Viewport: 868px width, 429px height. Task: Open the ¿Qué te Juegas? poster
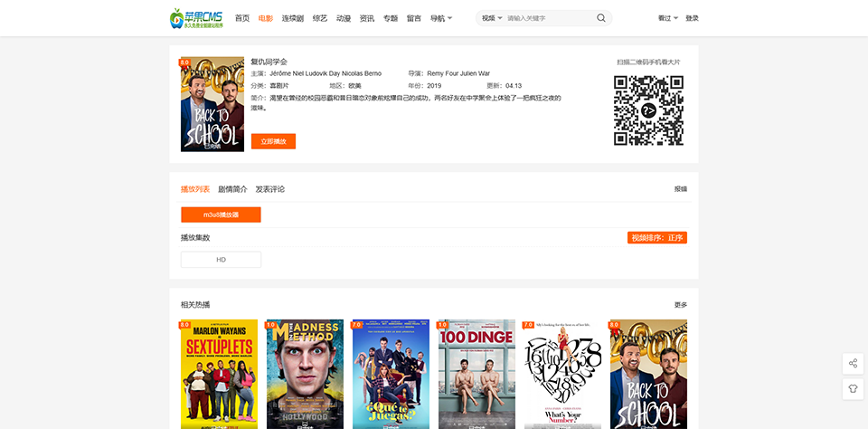[x=391, y=374]
